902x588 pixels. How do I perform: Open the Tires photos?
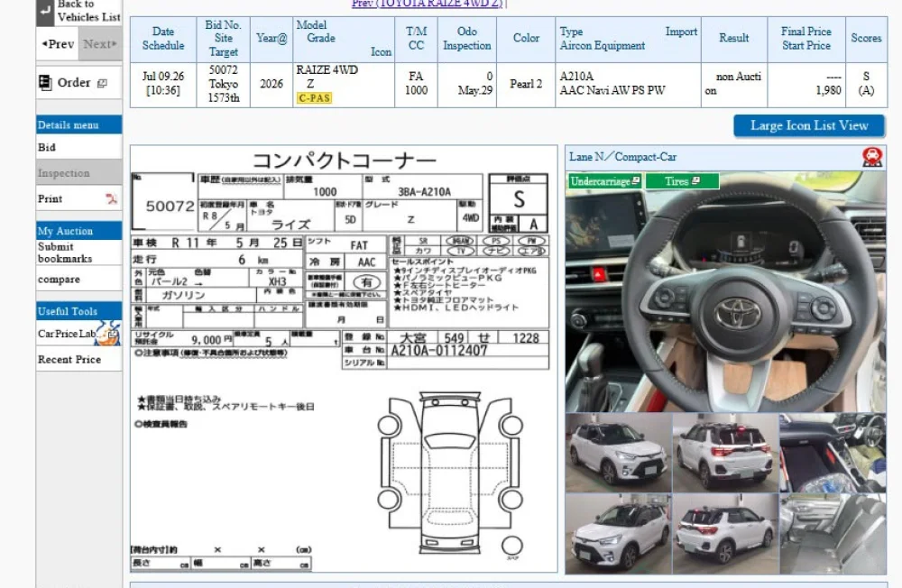(x=682, y=180)
